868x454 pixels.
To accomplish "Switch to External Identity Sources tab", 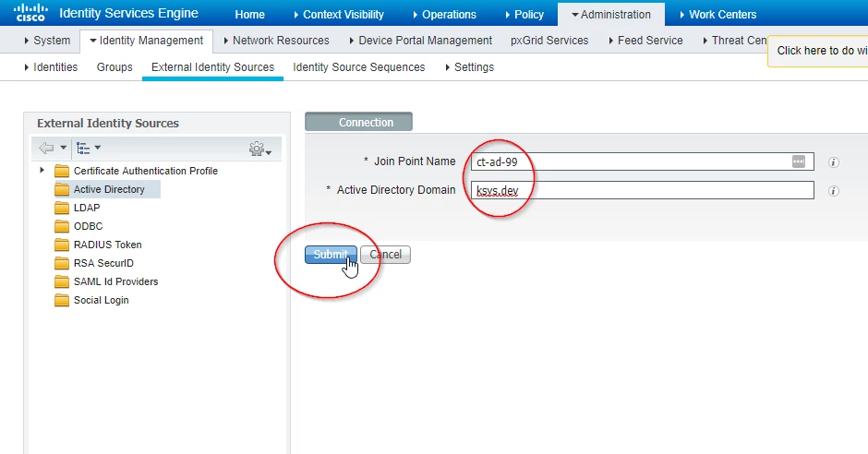I will point(212,67).
